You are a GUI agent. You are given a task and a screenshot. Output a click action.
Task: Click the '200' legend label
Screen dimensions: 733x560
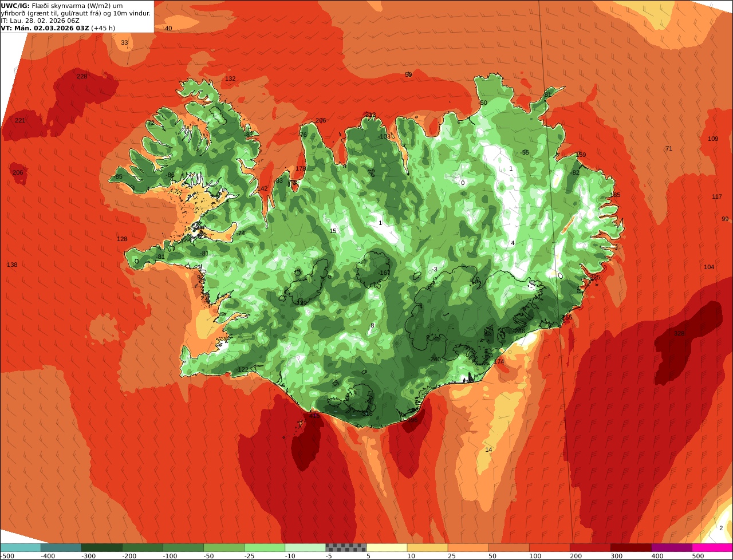[x=577, y=556]
